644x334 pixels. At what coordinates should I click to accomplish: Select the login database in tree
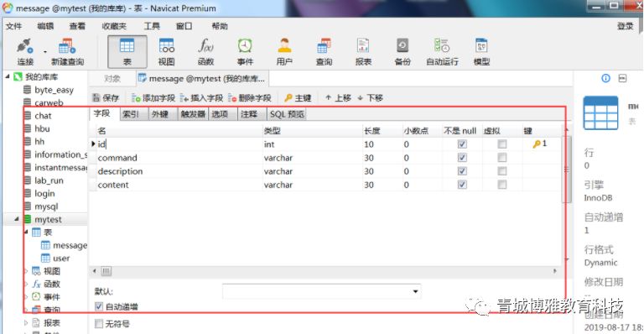click(x=44, y=193)
